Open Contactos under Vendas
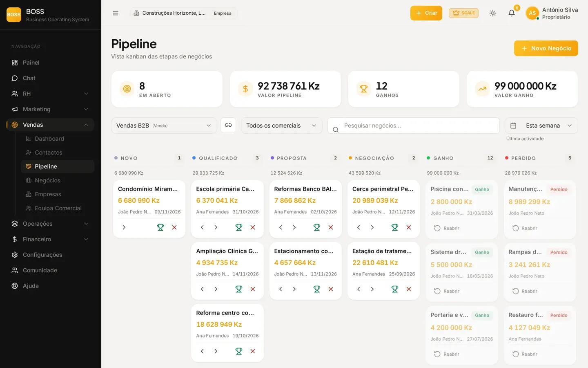 (x=58, y=153)
